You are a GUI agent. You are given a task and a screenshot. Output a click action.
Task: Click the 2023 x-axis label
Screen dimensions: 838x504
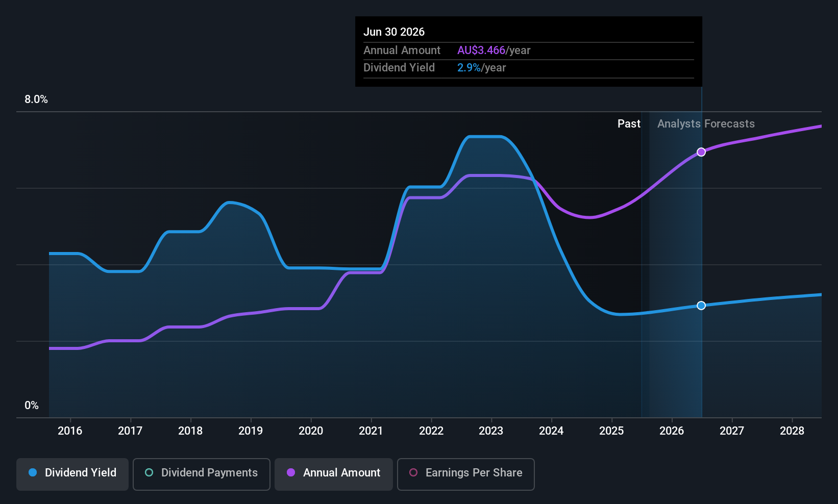pyautogui.click(x=491, y=431)
